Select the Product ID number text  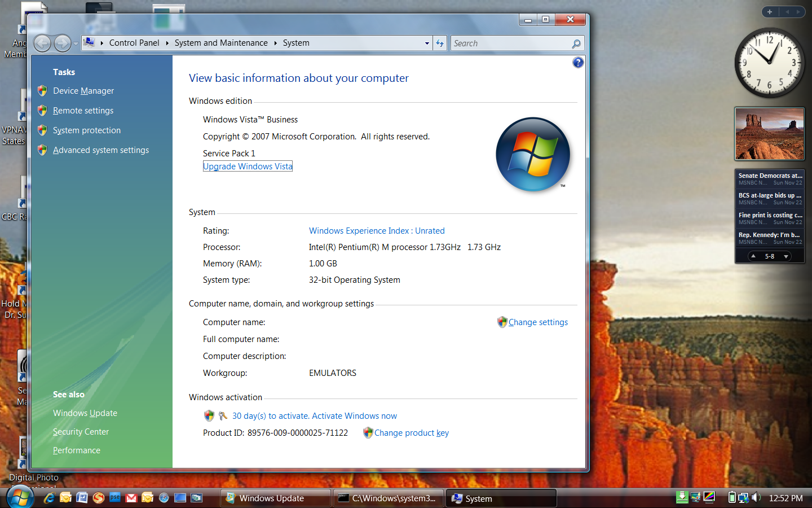[298, 433]
